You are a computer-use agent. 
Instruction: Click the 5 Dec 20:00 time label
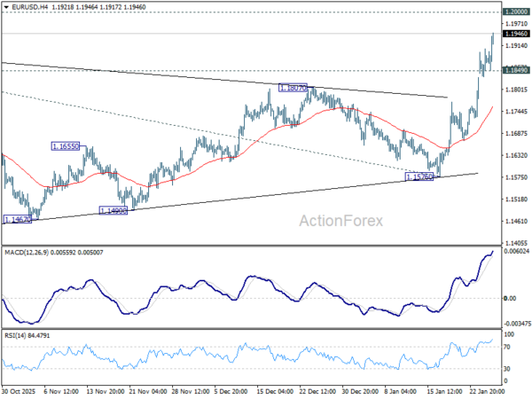point(232,391)
